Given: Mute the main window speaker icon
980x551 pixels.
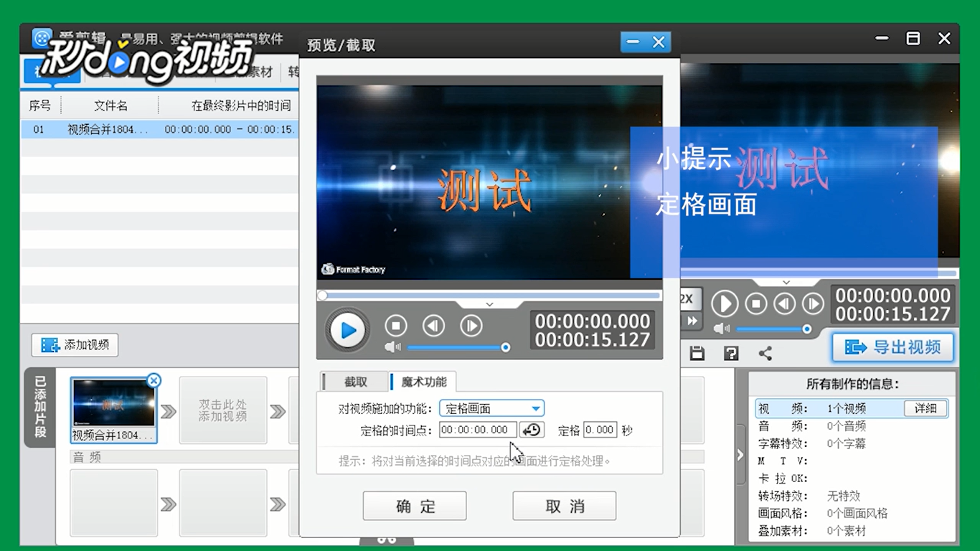Looking at the screenshot, I should pos(720,329).
